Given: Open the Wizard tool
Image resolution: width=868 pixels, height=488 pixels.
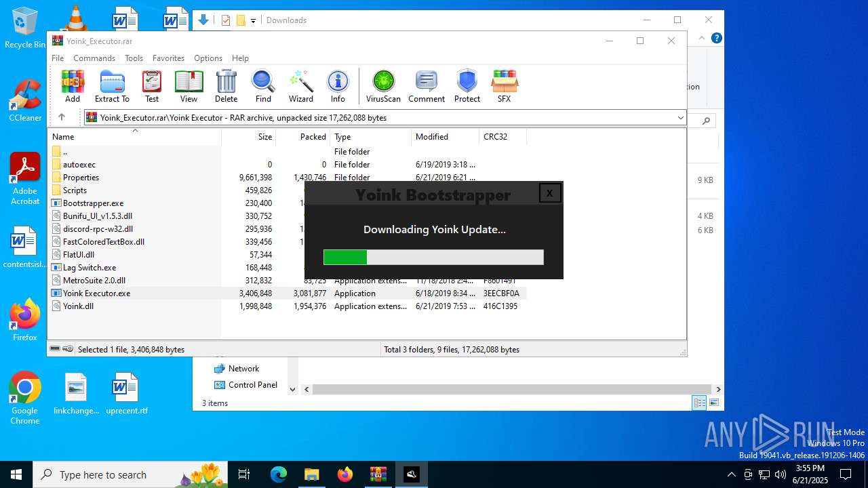Looking at the screenshot, I should [301, 86].
